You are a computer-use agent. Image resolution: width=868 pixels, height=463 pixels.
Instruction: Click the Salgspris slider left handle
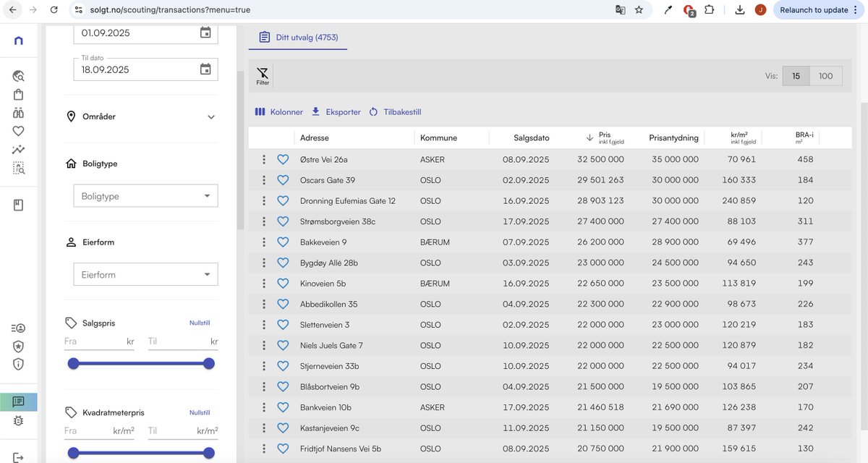(73, 363)
